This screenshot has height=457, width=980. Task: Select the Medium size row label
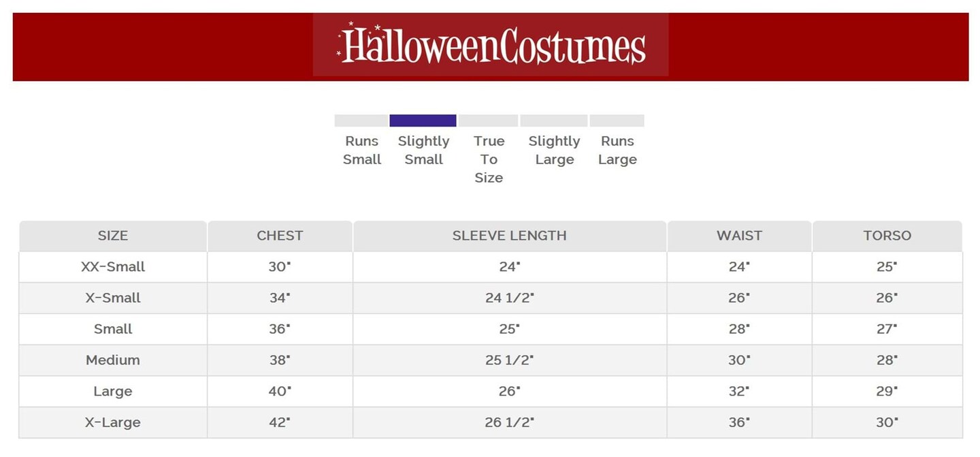click(113, 360)
